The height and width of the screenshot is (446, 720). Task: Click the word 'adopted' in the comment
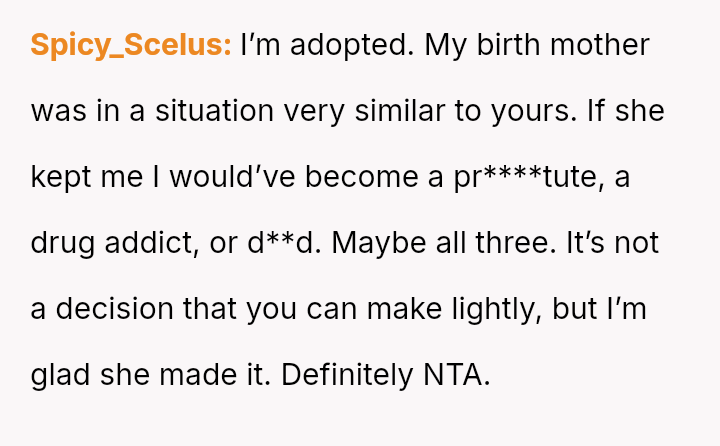pyautogui.click(x=335, y=45)
